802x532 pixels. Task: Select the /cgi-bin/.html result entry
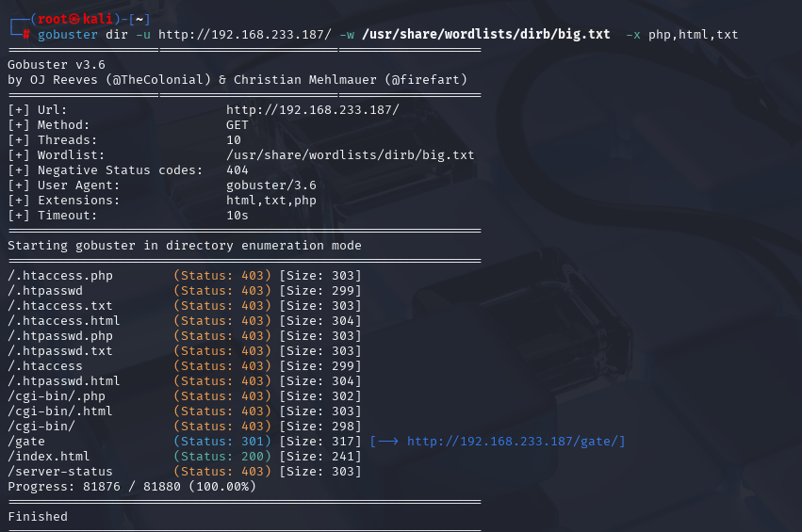click(x=60, y=411)
